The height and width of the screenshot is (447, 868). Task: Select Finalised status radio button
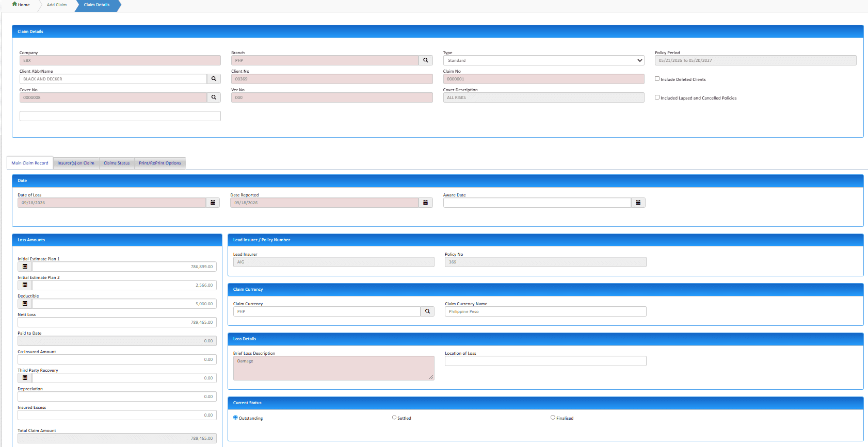point(553,418)
